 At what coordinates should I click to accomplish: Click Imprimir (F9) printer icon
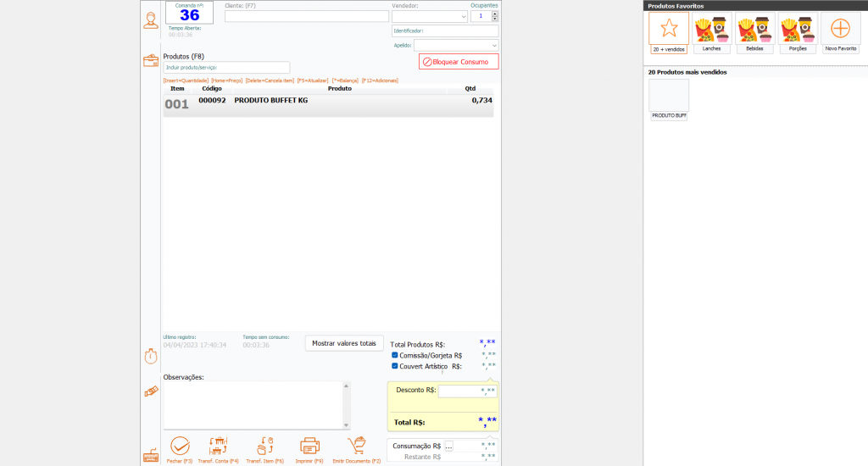(309, 446)
